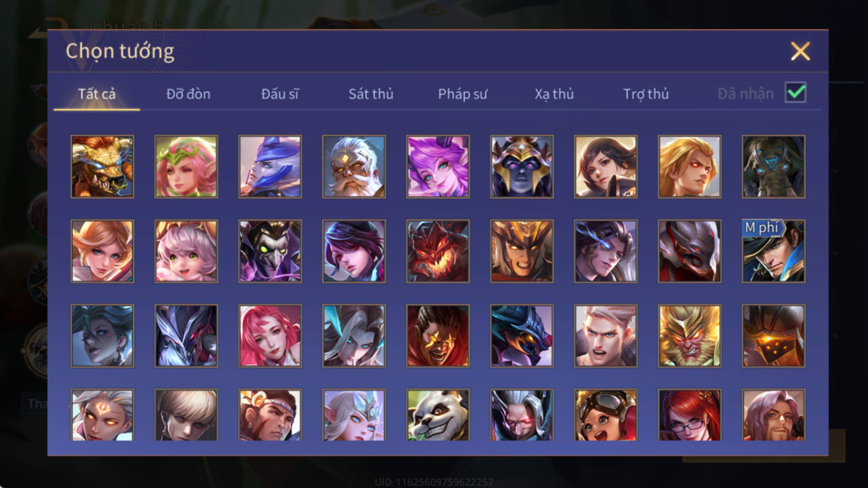Switch to the Đấu sĩ tab
This screenshot has height=488, width=868.
(280, 94)
